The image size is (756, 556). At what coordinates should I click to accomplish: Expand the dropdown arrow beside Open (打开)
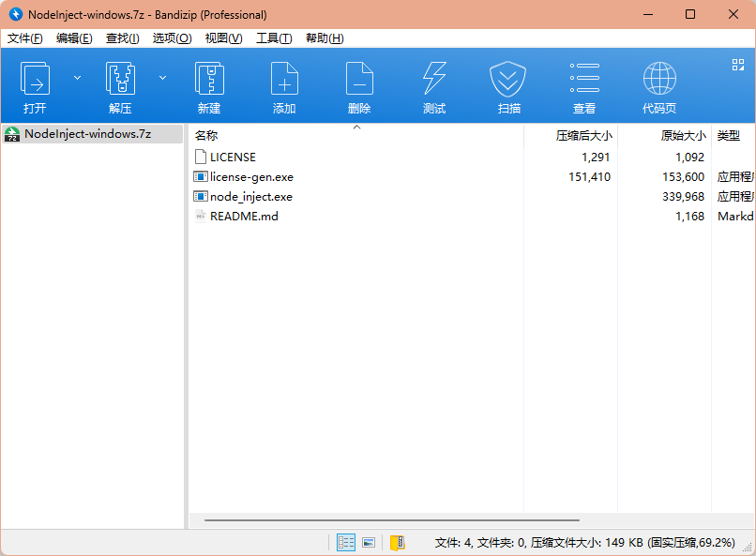[77, 78]
